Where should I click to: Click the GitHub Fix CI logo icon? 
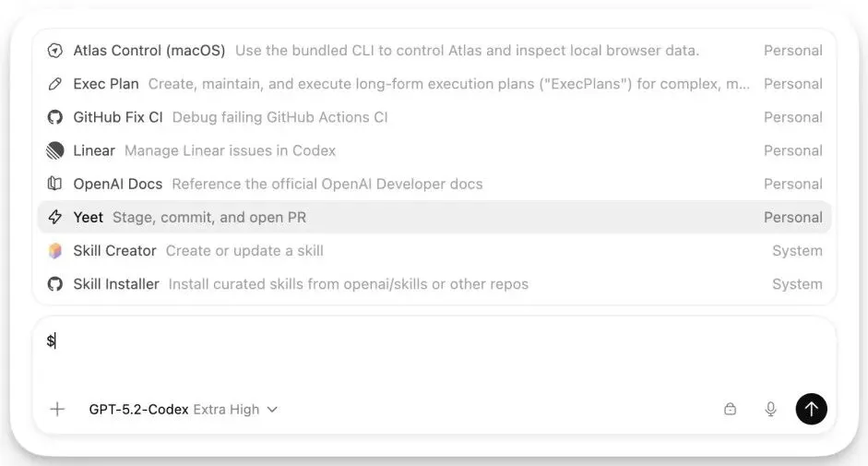coord(55,117)
